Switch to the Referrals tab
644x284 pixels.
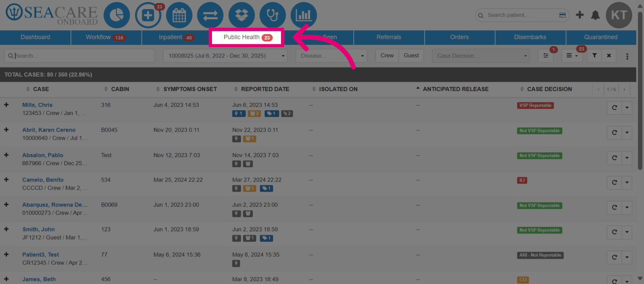pos(389,37)
